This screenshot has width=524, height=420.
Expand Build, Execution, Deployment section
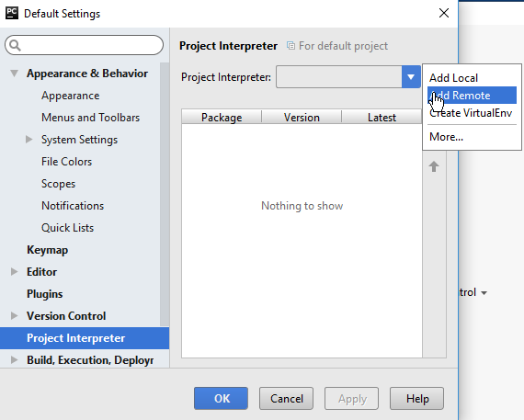coord(14,360)
